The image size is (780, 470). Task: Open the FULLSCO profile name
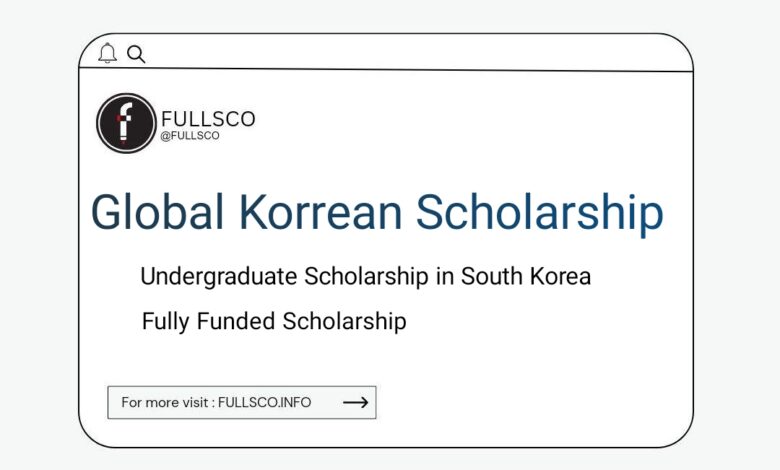tap(208, 119)
